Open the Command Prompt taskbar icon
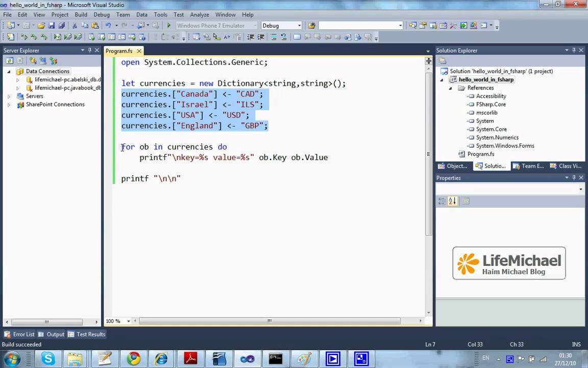588x368 pixels. (x=276, y=359)
